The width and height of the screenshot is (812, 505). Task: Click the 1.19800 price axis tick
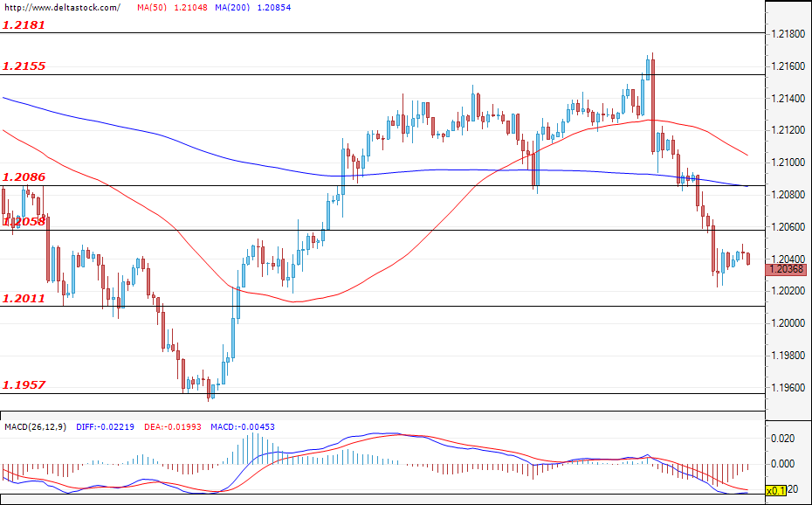pyautogui.click(x=788, y=356)
